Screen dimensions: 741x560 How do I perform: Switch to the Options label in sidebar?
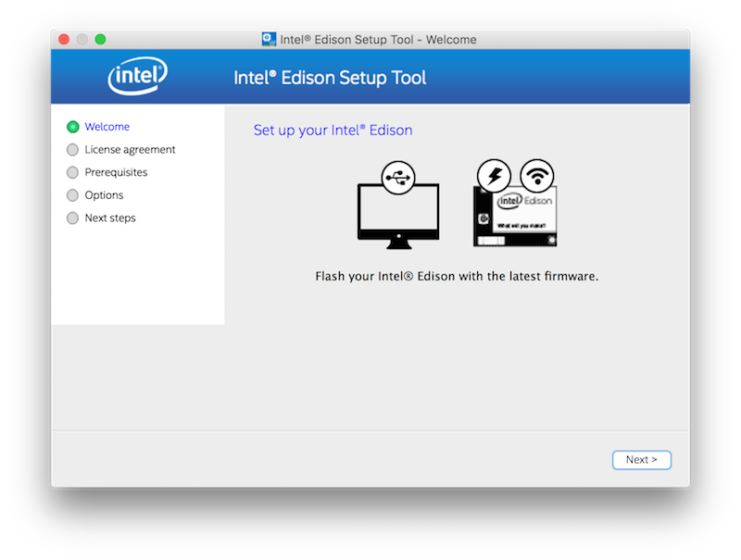tap(104, 195)
